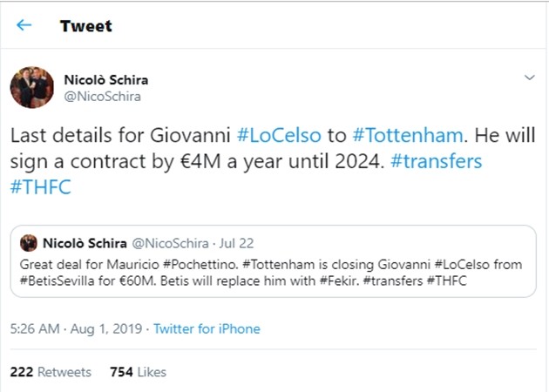
Task: Open the tweet options chevron menu
Action: tap(528, 78)
